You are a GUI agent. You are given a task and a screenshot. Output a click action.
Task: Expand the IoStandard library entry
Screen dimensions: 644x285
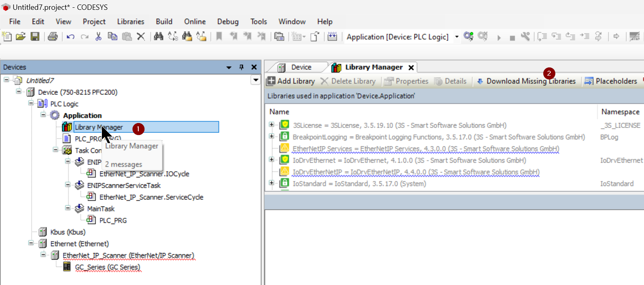(x=272, y=183)
